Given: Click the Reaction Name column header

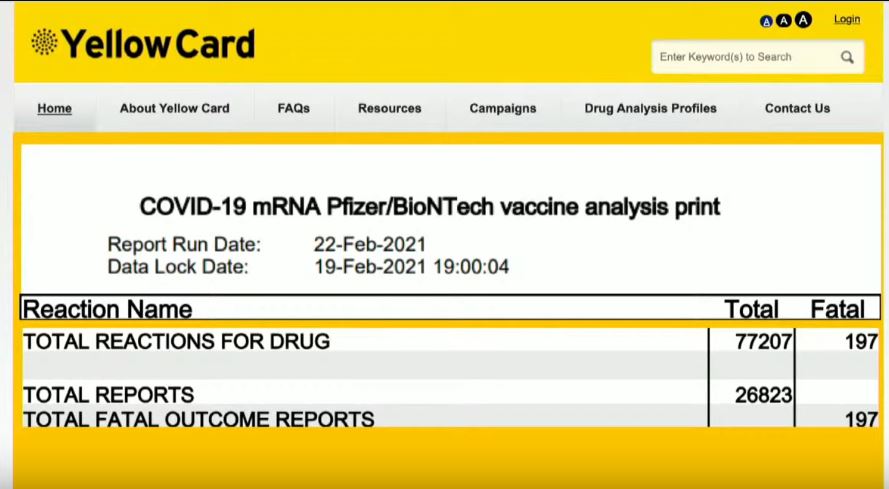Looking at the screenshot, I should click(x=108, y=309).
